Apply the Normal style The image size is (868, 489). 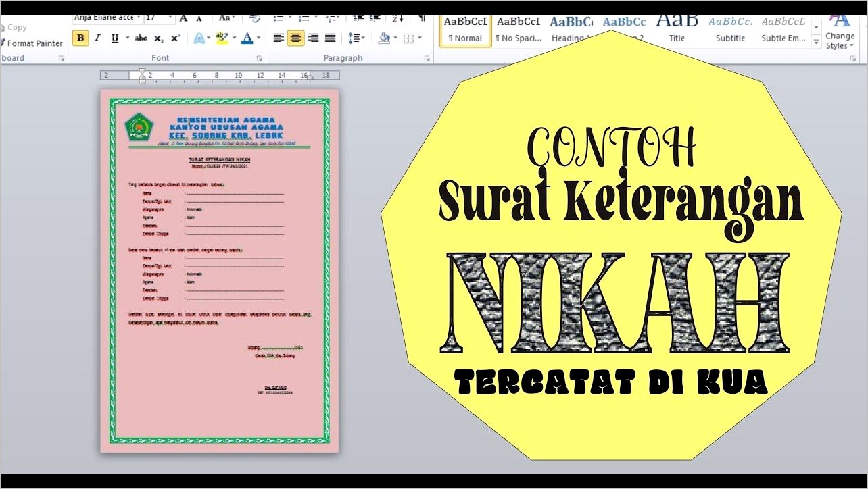click(464, 29)
